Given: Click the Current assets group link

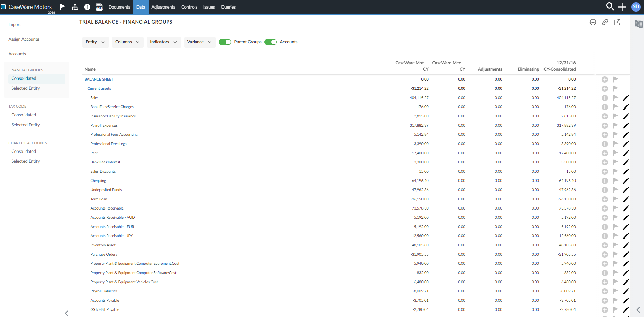Looking at the screenshot, I should (99, 88).
